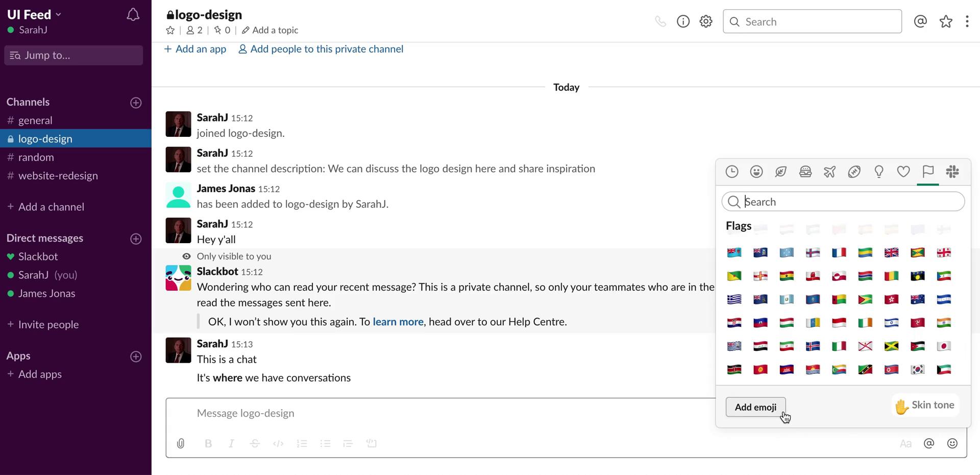This screenshot has height=475, width=980.
Task: Open the Jump to quick switcher
Action: (73, 55)
